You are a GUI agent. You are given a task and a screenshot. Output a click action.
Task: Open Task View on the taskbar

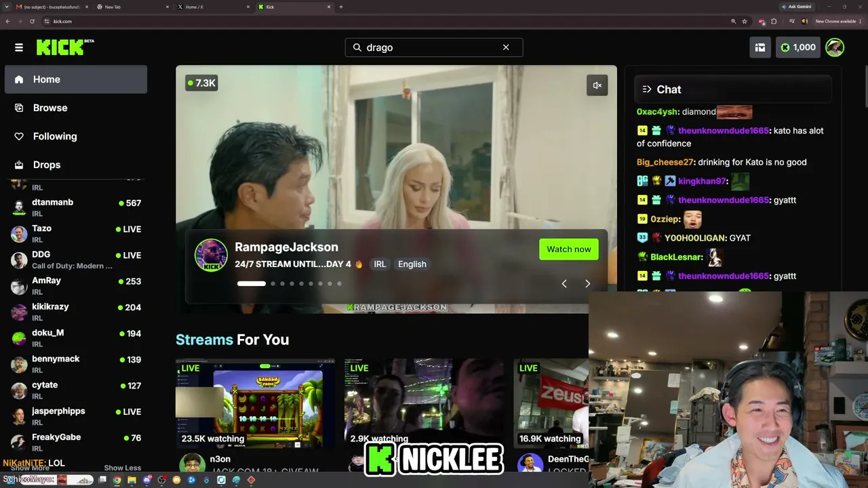click(x=102, y=480)
